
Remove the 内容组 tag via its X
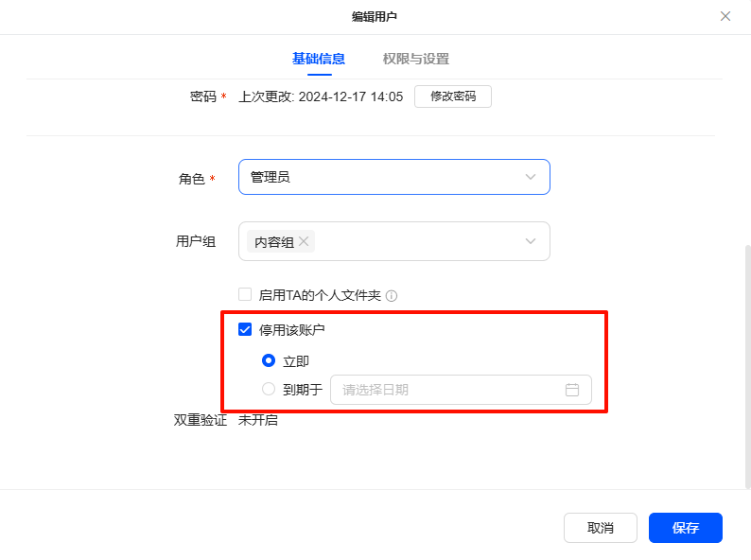click(x=304, y=241)
